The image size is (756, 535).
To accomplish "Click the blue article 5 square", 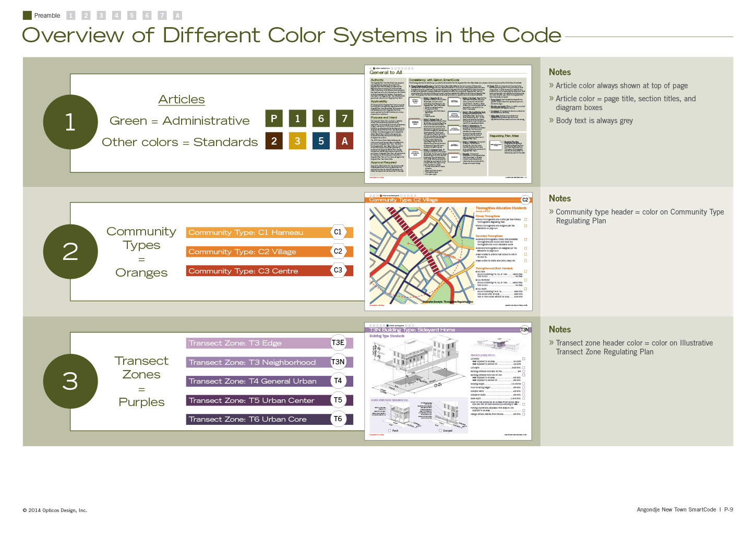I will point(321,141).
